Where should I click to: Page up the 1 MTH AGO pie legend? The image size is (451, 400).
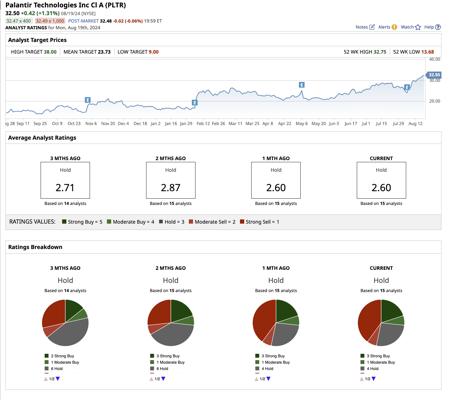click(257, 379)
